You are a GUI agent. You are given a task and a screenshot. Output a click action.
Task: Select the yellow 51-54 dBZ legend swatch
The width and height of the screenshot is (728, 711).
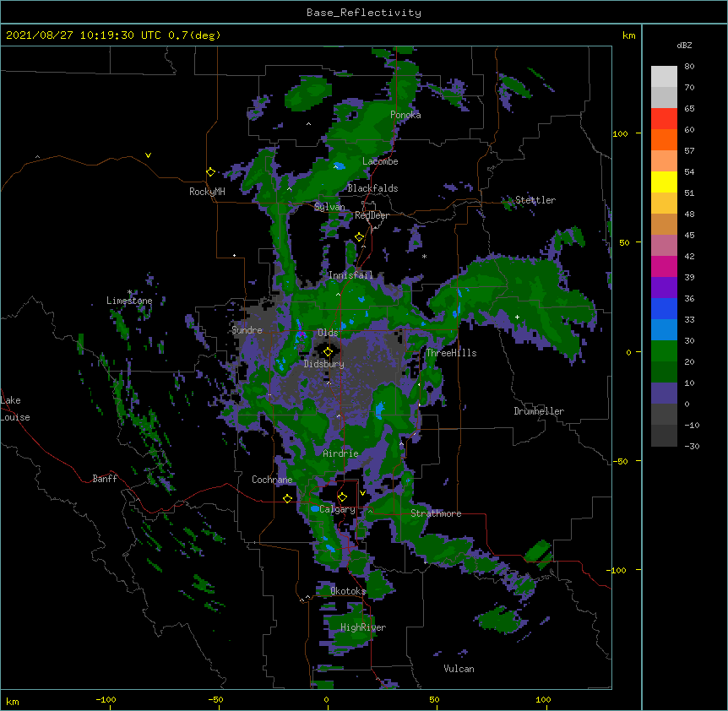click(x=664, y=182)
